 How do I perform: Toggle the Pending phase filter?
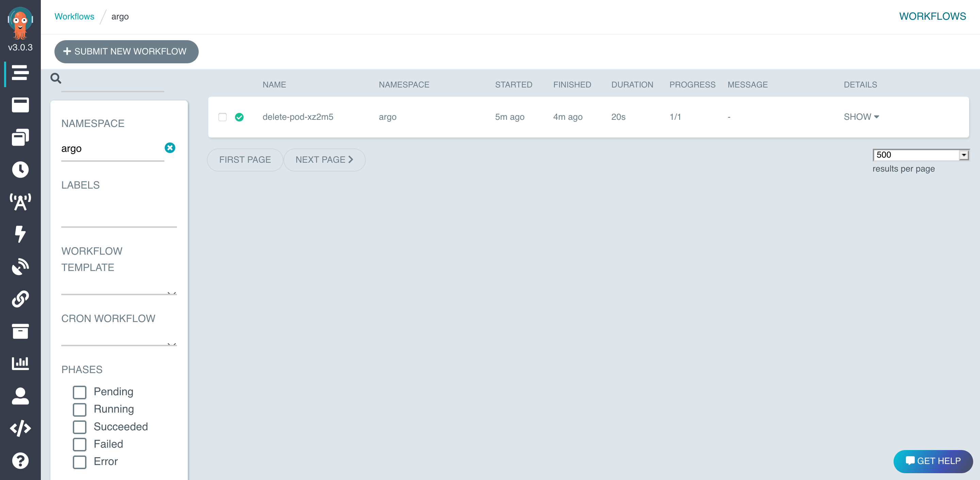(x=80, y=392)
